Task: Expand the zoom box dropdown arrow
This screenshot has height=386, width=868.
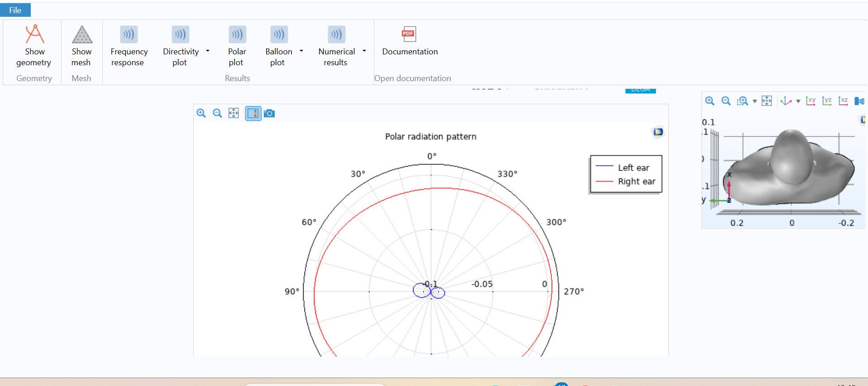Action: pyautogui.click(x=754, y=101)
